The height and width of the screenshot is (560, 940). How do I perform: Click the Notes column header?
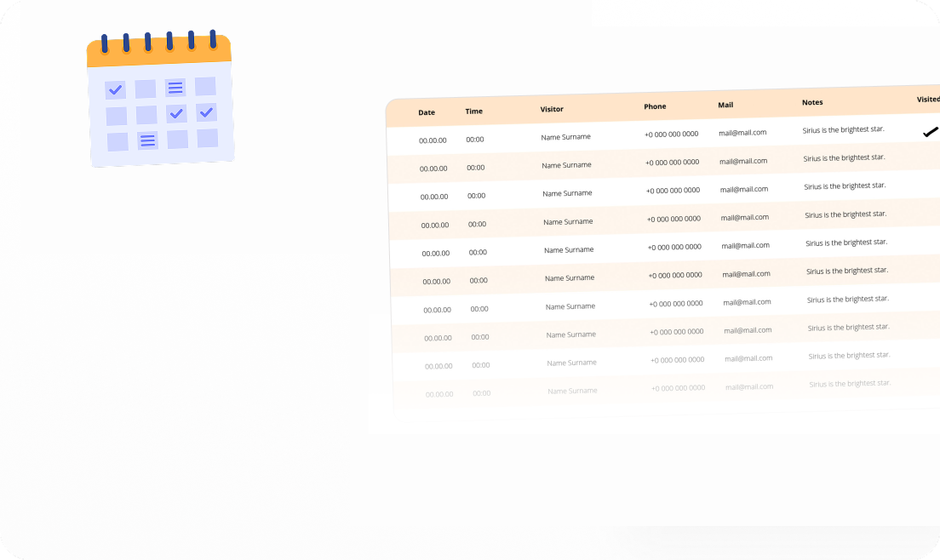(812, 102)
